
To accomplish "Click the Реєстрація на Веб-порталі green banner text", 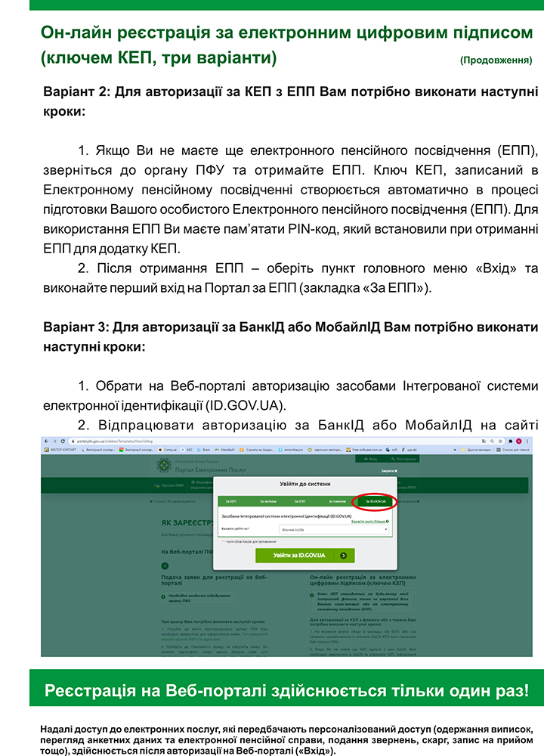I will click(x=286, y=690).
